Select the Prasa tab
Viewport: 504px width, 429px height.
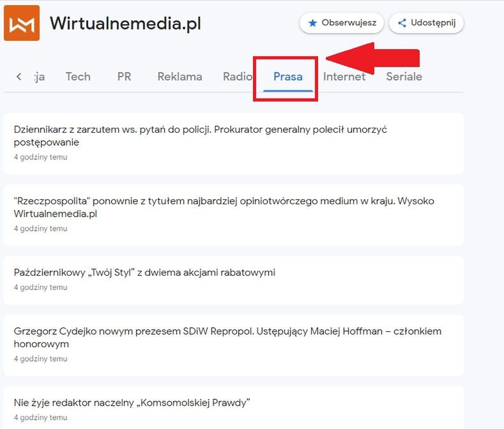pyautogui.click(x=288, y=77)
